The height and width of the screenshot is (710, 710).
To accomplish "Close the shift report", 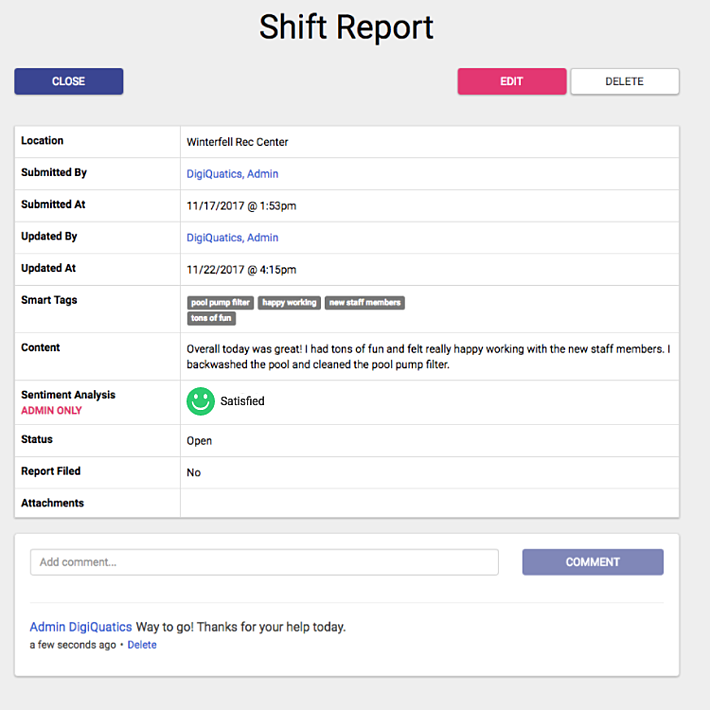I will (68, 82).
